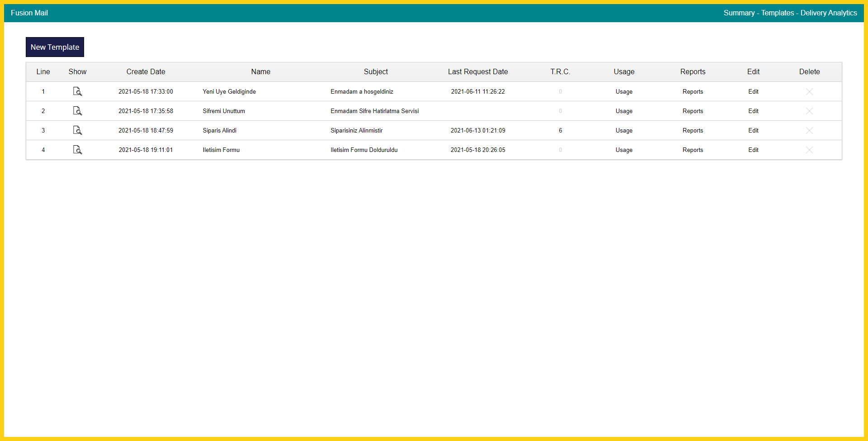Viewport: 868px width, 441px height.
Task: Create a New Template
Action: 55,47
